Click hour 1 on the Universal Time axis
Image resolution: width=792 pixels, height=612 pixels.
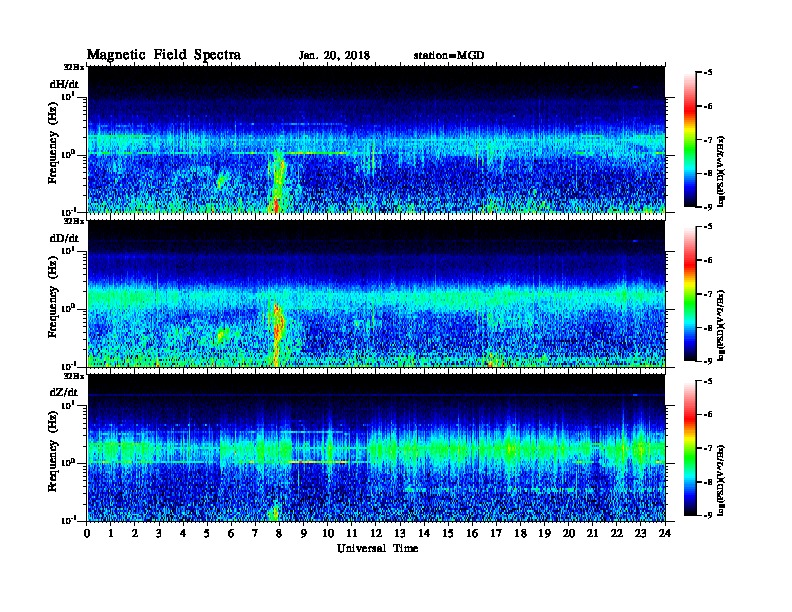(x=111, y=534)
